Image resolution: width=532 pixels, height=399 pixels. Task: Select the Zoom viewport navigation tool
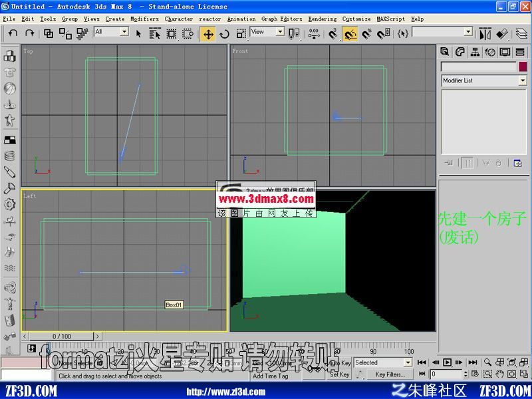tap(487, 362)
